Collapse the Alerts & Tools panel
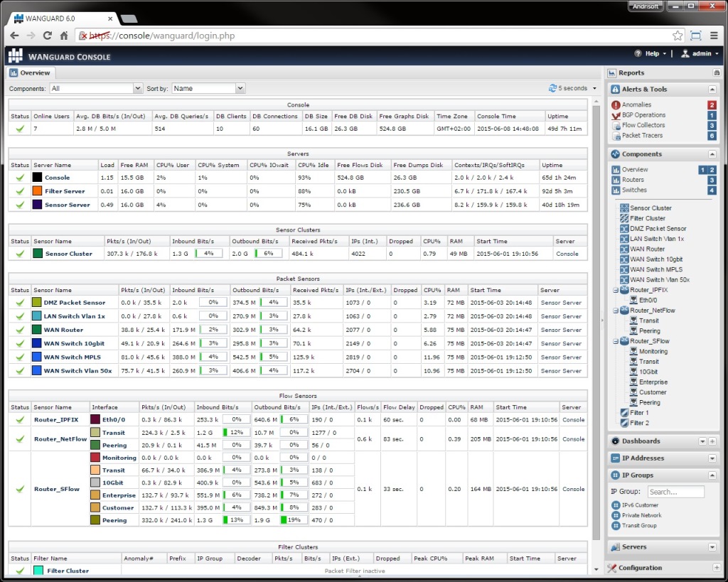This screenshot has width=728, height=582. tap(712, 89)
